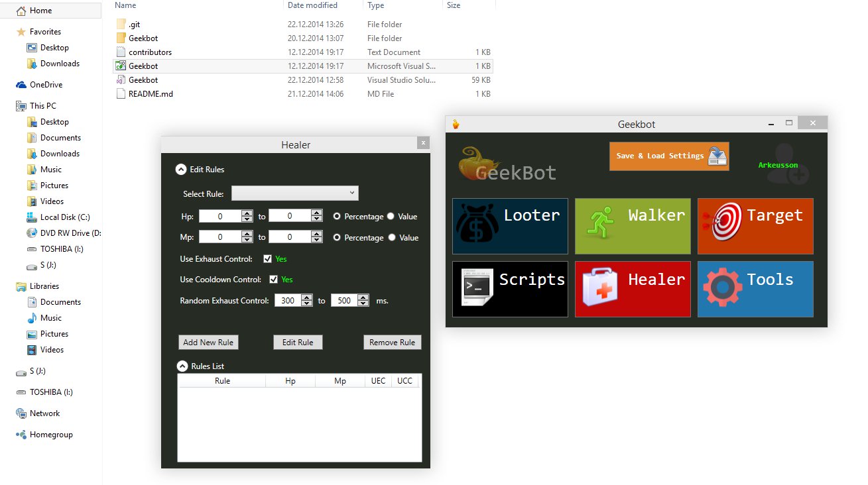This screenshot has width=868, height=485.
Task: Click the Mp minimum value field
Action: [220, 237]
